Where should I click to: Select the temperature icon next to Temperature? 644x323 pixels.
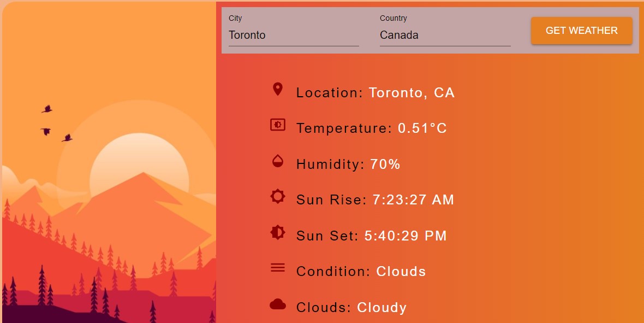[x=277, y=125]
